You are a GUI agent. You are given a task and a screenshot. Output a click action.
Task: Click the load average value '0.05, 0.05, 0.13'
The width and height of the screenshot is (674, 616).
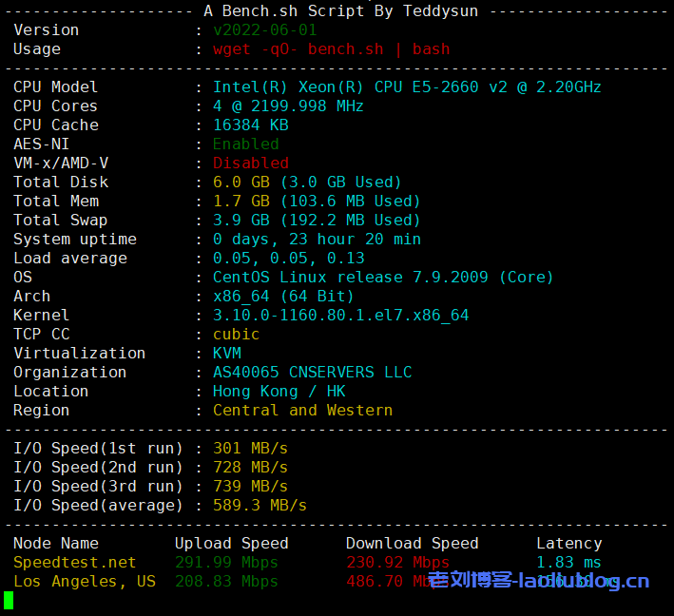[x=288, y=258]
